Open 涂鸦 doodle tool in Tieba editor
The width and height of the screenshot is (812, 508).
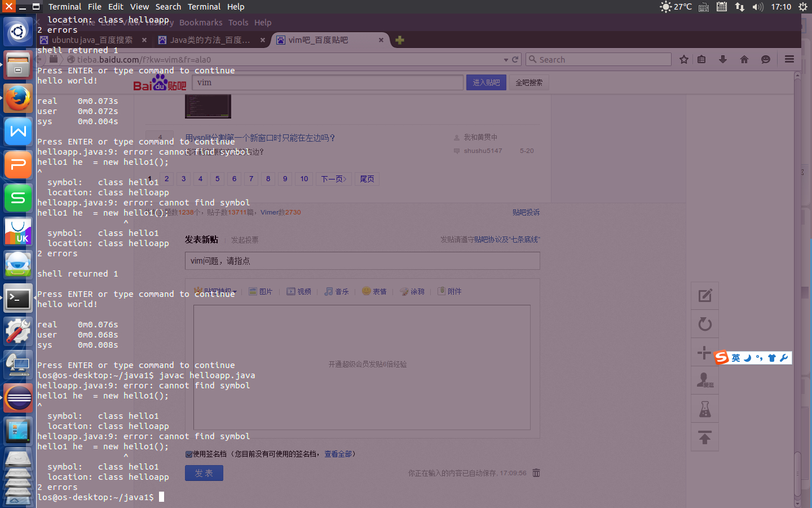(412, 291)
